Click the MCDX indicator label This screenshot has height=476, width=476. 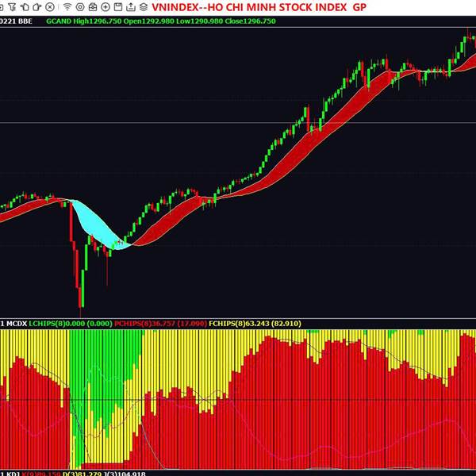point(17,324)
